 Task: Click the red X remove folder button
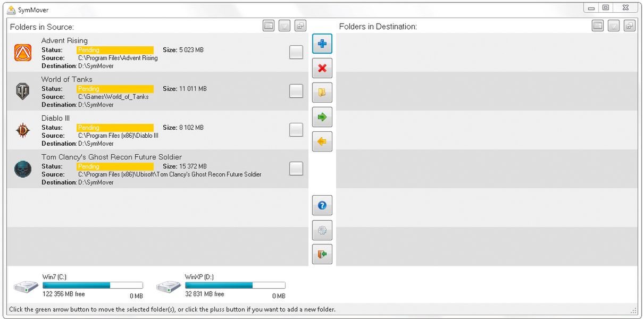[x=322, y=68]
